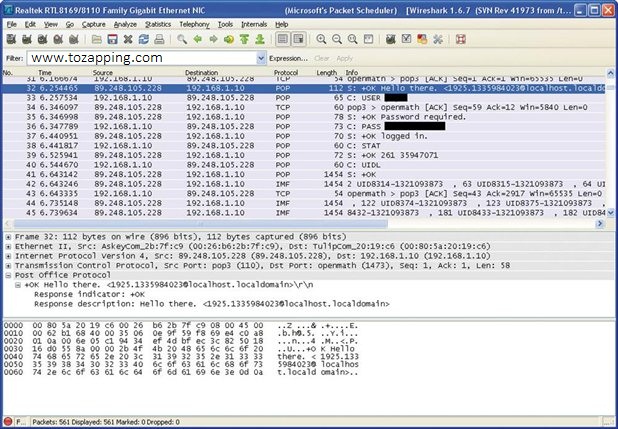The height and width of the screenshot is (429, 618).
Task: Open a capture file folder icon
Action: (x=97, y=39)
